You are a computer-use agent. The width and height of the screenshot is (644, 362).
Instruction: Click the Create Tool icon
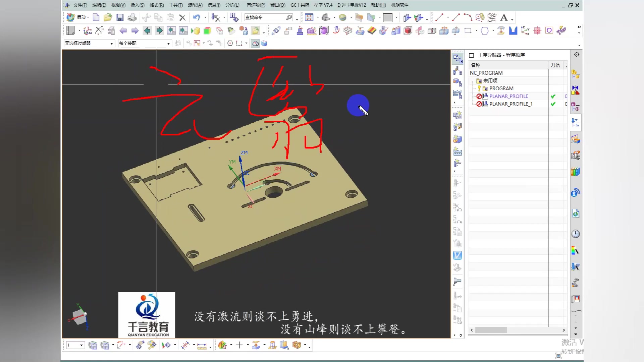click(x=458, y=127)
